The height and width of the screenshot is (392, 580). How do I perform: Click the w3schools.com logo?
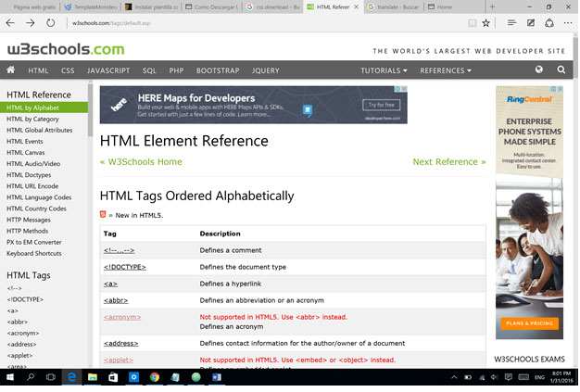(x=66, y=49)
